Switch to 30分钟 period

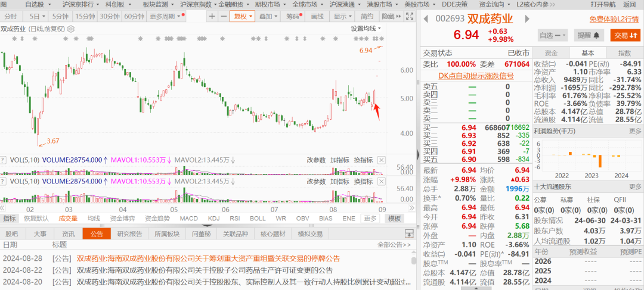point(110,17)
